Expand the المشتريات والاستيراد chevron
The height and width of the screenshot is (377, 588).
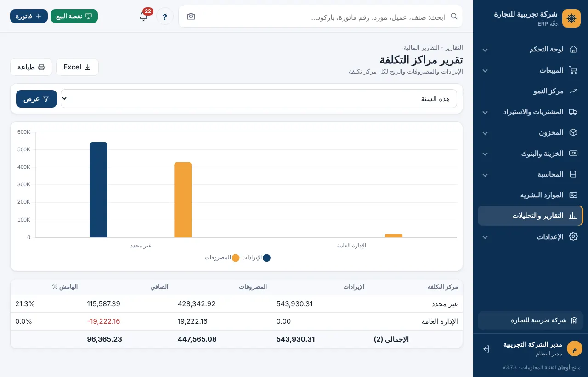pyautogui.click(x=485, y=112)
